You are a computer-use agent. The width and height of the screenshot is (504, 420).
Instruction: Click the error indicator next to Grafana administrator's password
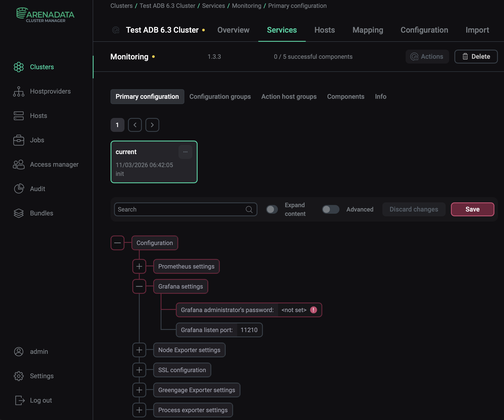point(313,310)
